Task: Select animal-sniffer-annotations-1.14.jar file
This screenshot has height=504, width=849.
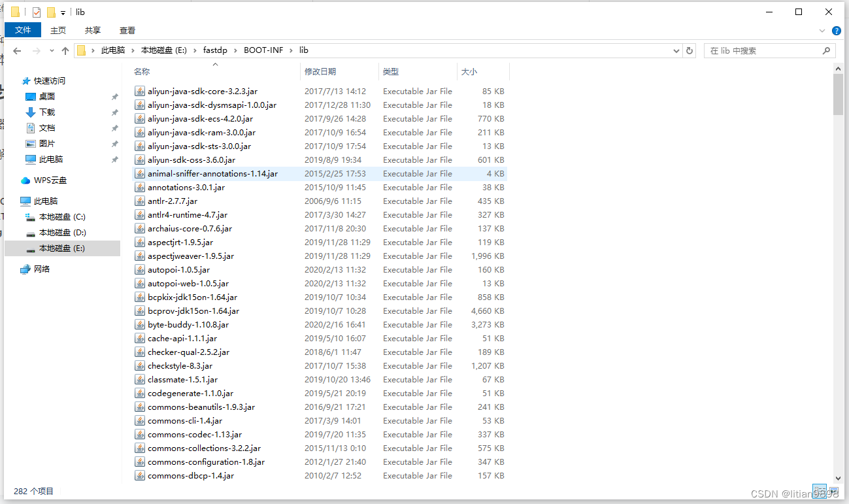Action: [x=319, y=174]
